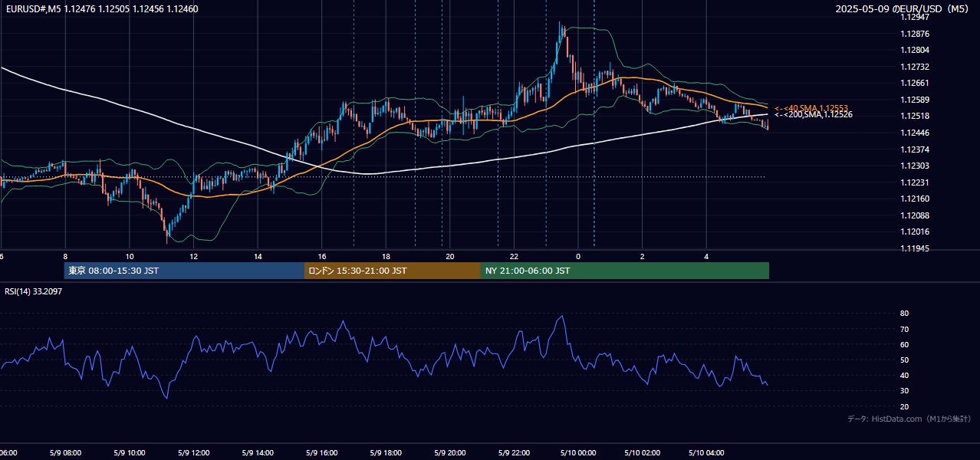Image resolution: width=980 pixels, height=460 pixels.
Task: Click the 5/9 10:00 bottom time label
Action: pos(129,452)
